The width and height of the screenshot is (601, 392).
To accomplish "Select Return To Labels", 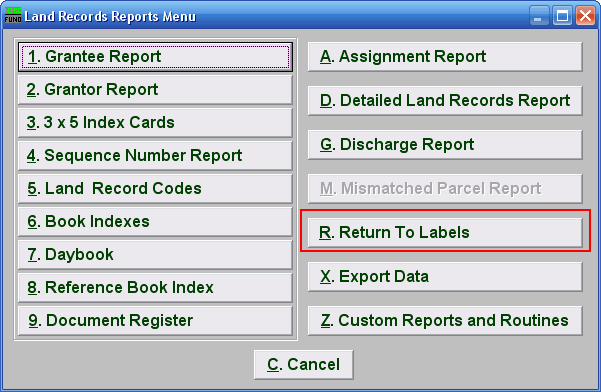I will pyautogui.click(x=445, y=233).
